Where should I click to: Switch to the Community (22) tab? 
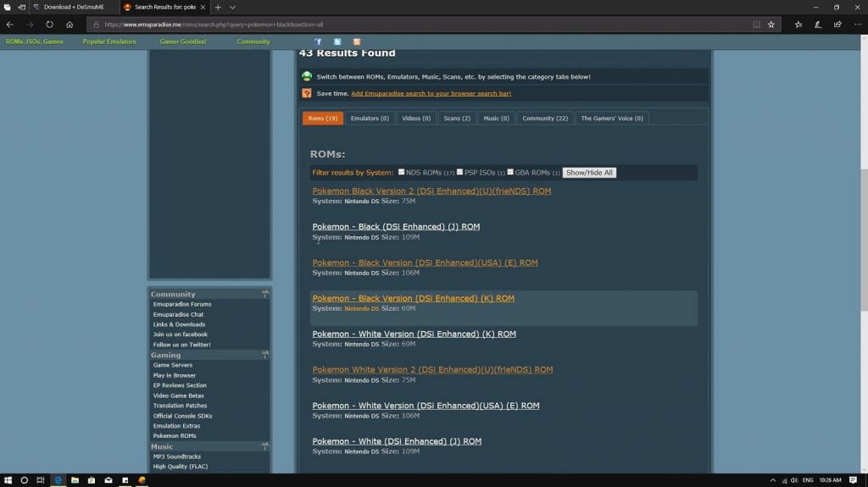tap(545, 119)
